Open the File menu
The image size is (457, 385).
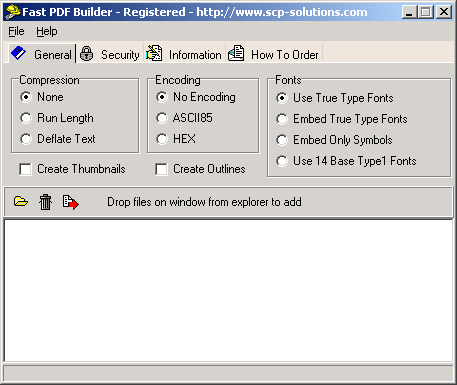16,31
